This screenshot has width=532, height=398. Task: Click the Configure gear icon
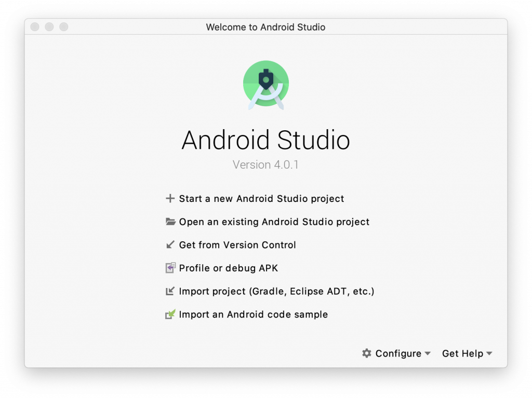click(366, 353)
